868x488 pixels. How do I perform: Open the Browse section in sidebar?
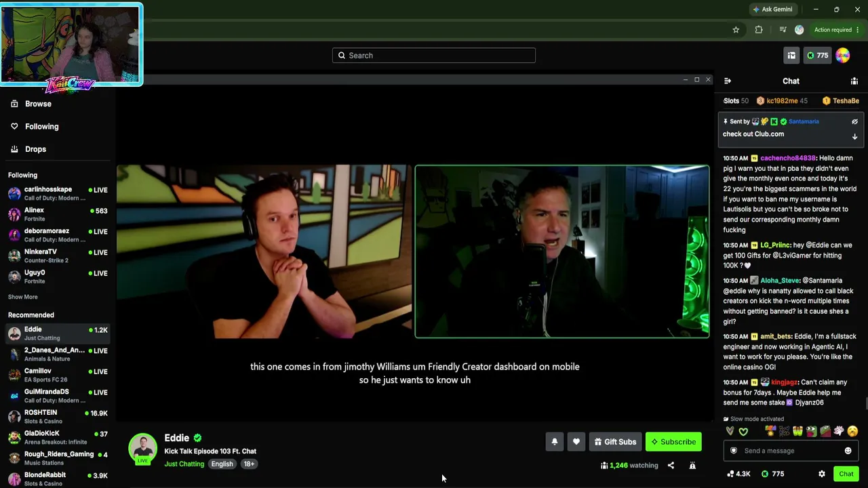[31, 104]
